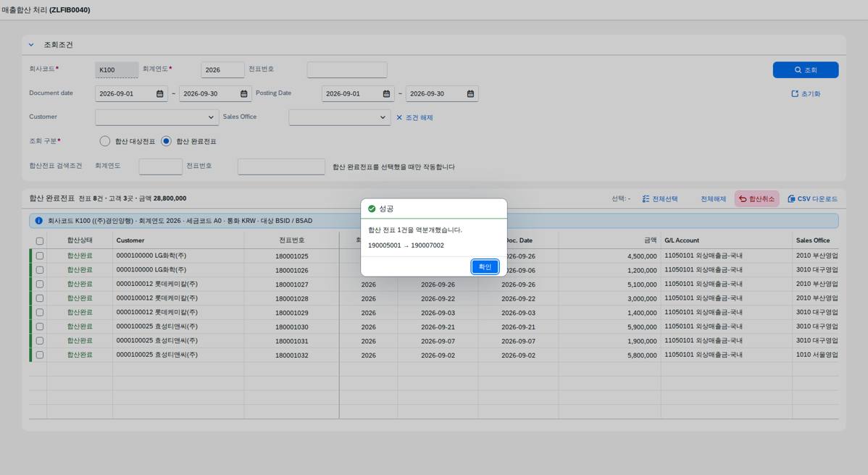Check the row for document 180001030
Viewport: 868px width, 475px height.
point(39,327)
